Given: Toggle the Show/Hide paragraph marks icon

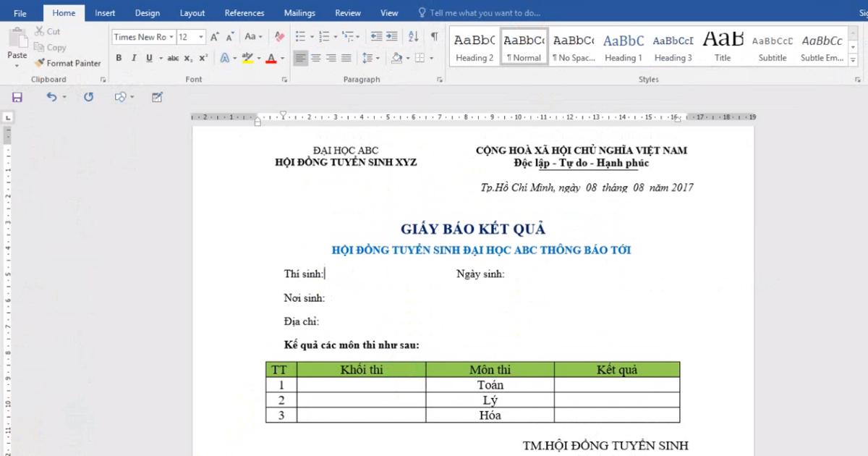Looking at the screenshot, I should pos(434,36).
